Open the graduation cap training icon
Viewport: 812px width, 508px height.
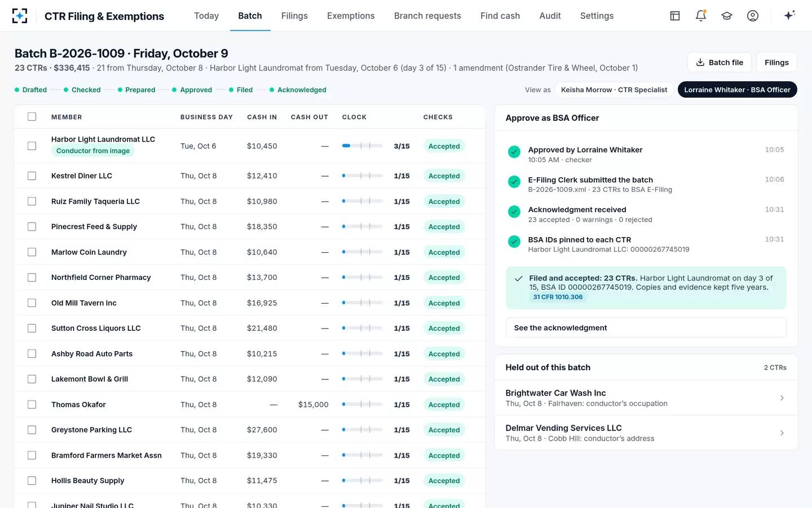point(727,16)
